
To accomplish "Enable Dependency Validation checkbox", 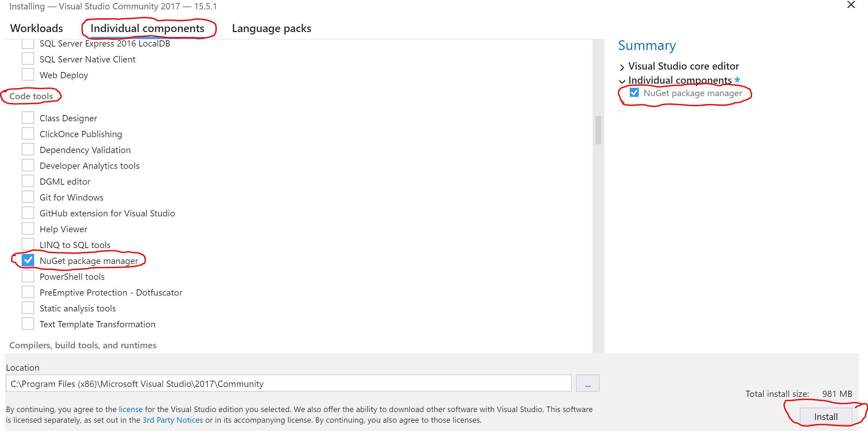I will pos(28,150).
